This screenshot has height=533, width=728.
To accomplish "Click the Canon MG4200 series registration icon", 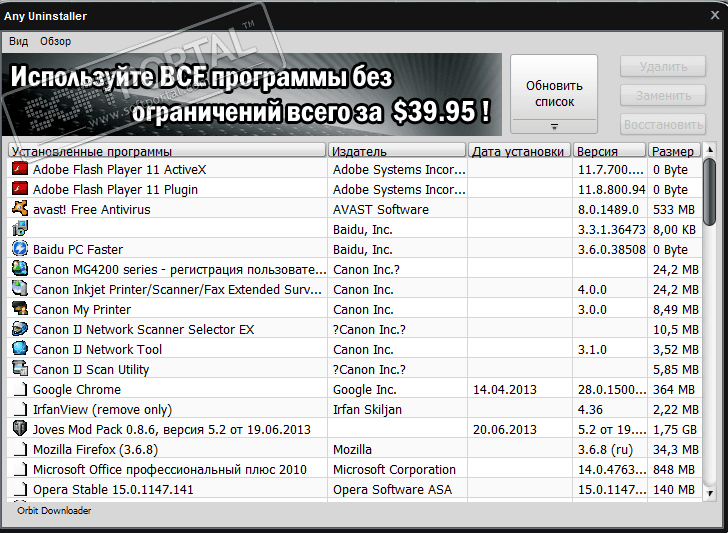I will coord(20,269).
